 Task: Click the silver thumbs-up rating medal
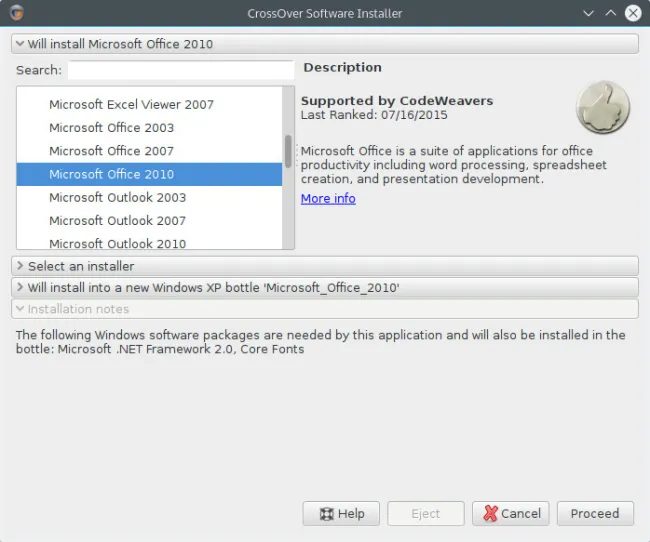(603, 107)
